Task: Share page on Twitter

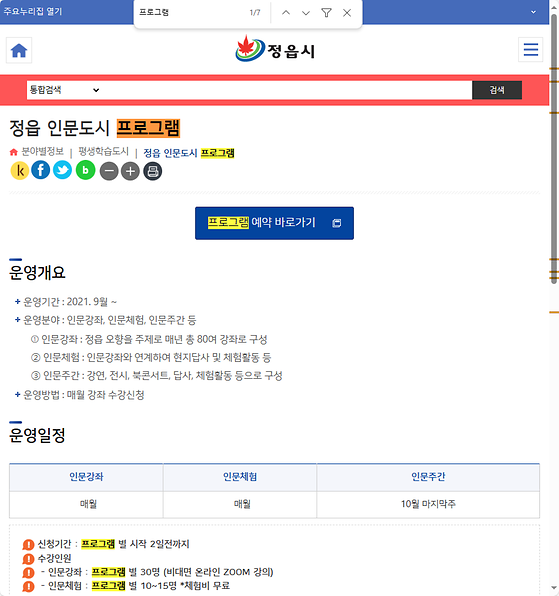Action: click(62, 170)
